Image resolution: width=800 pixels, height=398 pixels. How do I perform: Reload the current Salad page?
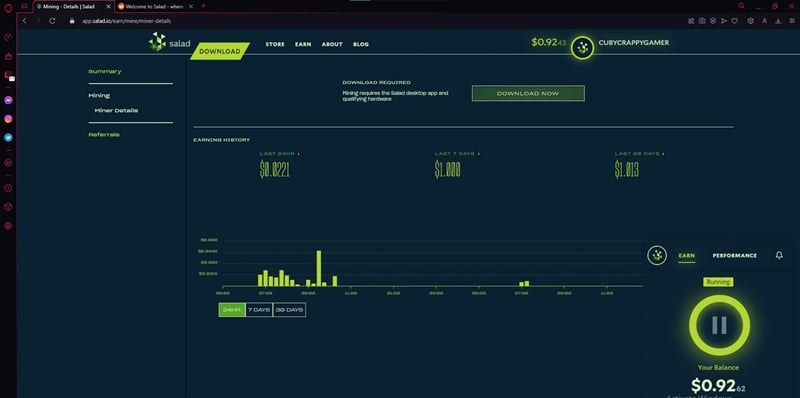click(52, 21)
